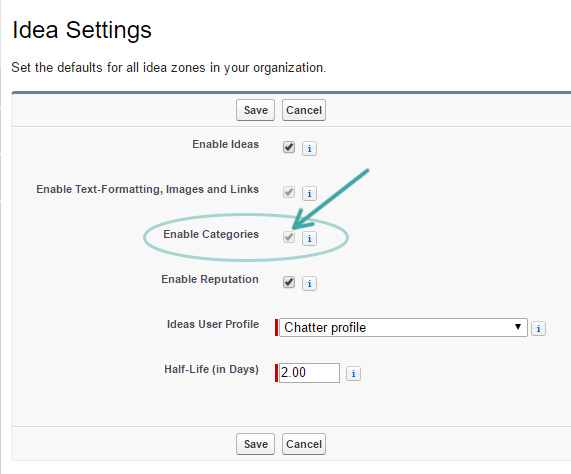The image size is (571, 474).
Task: View help icon for Enable Reputation
Action: [x=309, y=283]
